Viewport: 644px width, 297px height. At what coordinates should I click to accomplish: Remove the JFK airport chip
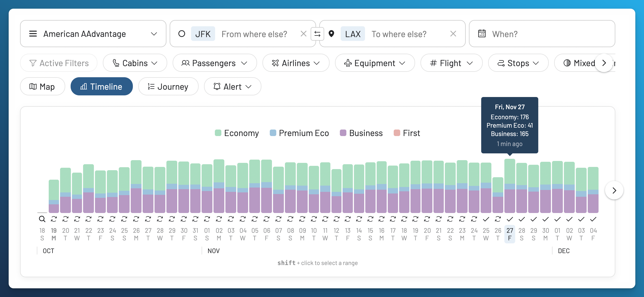[203, 34]
